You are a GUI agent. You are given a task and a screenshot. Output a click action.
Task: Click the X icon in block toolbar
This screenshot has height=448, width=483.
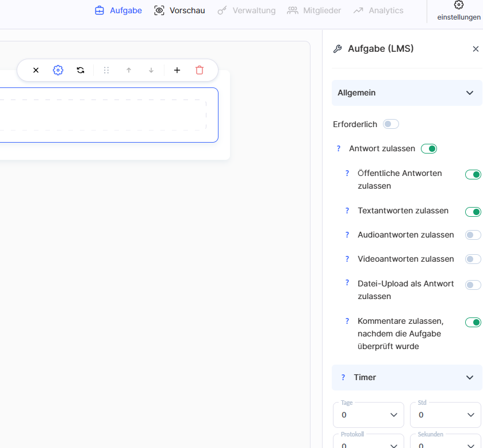[x=36, y=70]
